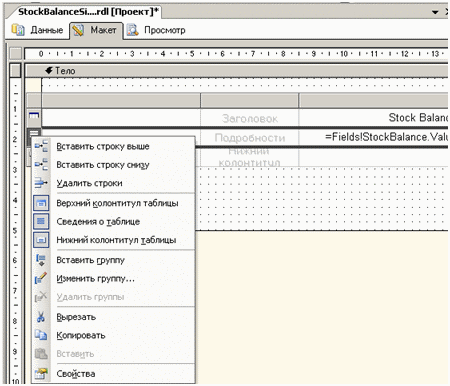Toggle the table footer icon button
The height and width of the screenshot is (386, 450).
point(41,240)
